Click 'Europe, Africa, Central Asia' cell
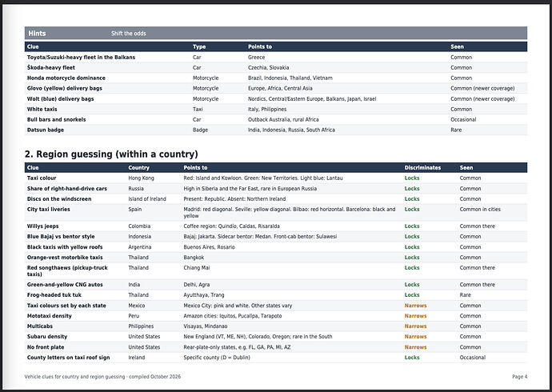552x392 pixels. pyautogui.click(x=280, y=88)
